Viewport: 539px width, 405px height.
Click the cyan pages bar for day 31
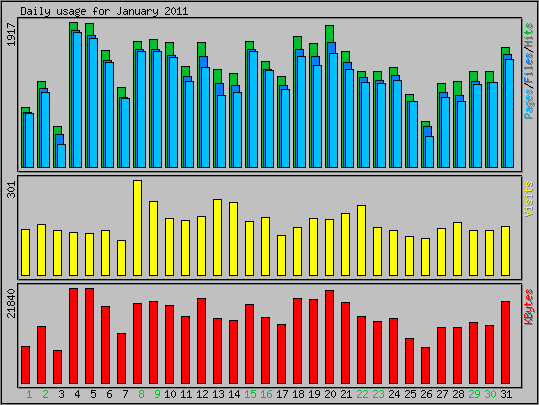510,113
